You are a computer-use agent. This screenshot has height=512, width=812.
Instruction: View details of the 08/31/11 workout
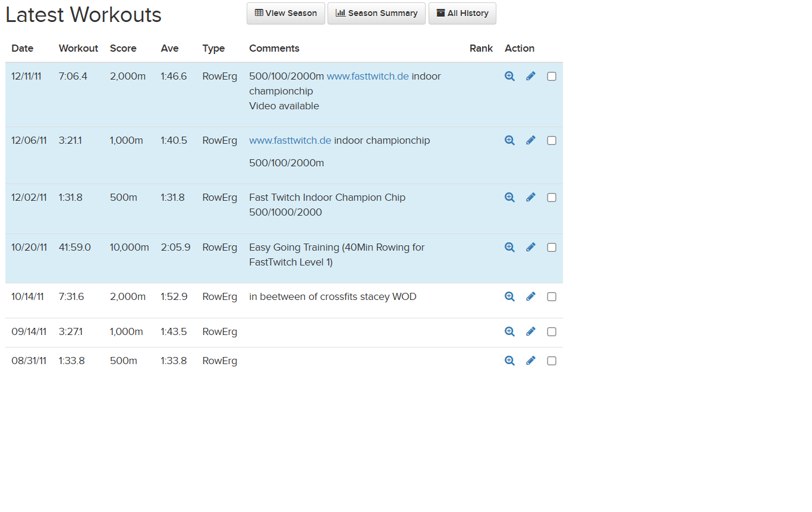[509, 361]
